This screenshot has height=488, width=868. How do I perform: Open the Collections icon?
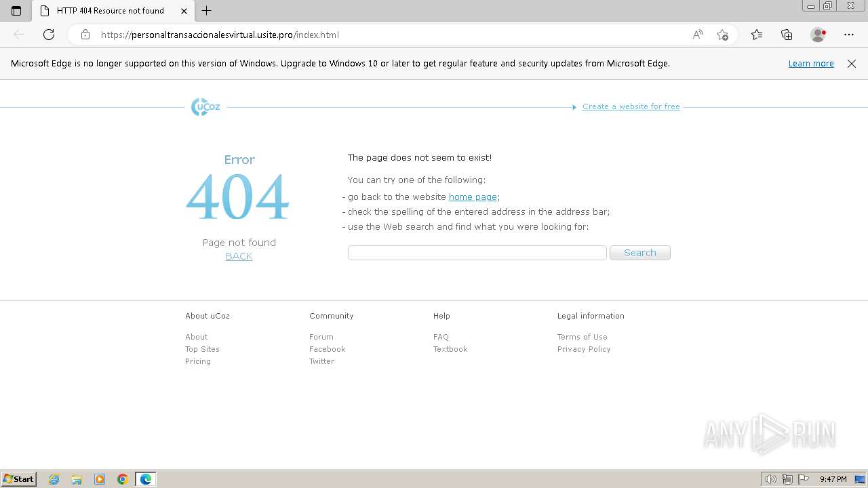(x=787, y=35)
